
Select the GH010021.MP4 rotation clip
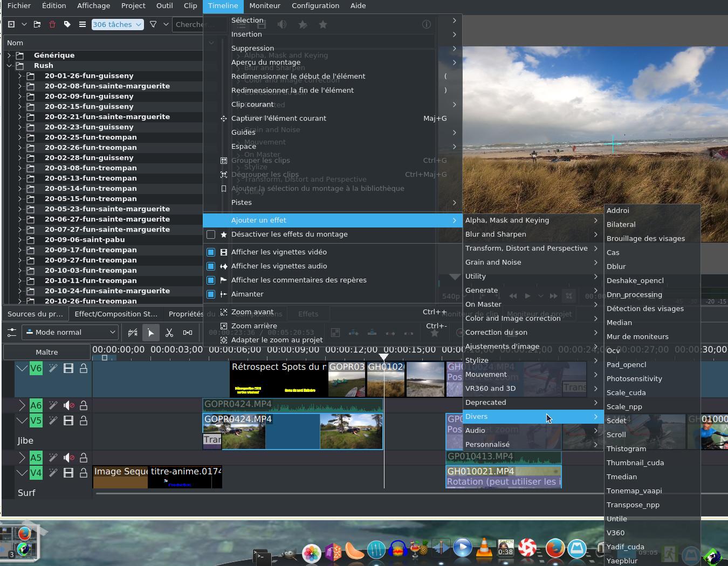(504, 477)
